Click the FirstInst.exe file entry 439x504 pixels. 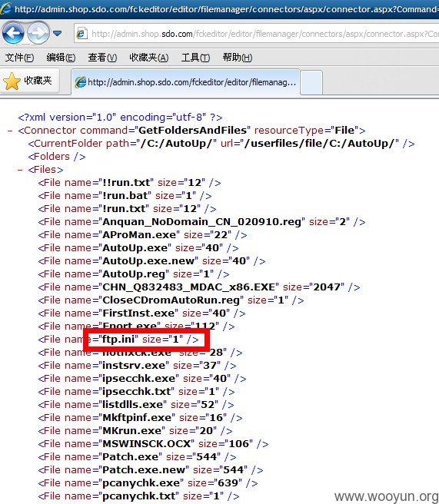(x=141, y=313)
